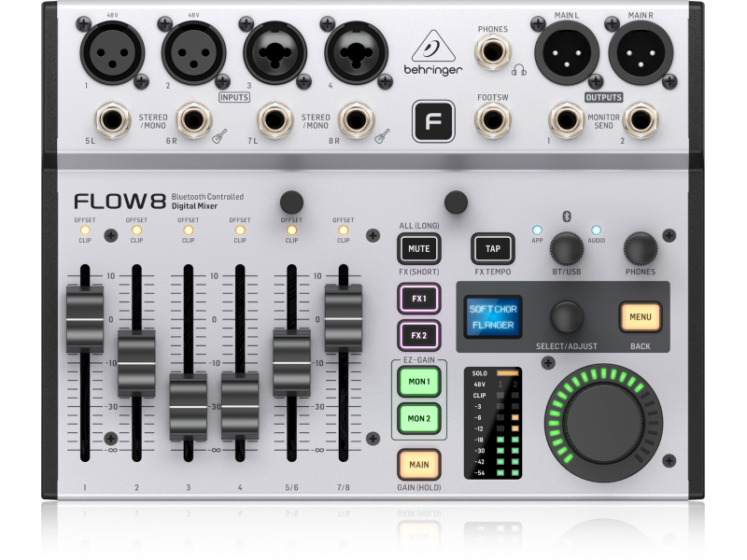Click the MONITOR SEND 1 jack
Screen dimensions: 747x560
point(567,120)
